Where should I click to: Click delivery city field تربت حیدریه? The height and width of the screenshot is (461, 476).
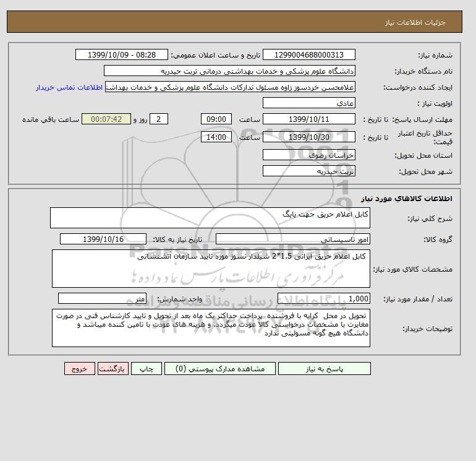(308, 171)
